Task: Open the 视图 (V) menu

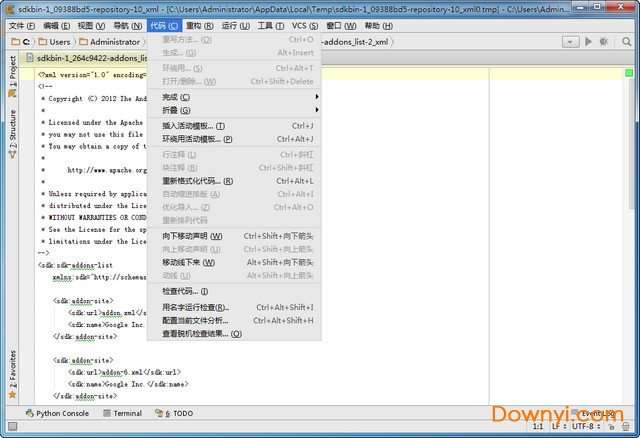Action: point(91,26)
